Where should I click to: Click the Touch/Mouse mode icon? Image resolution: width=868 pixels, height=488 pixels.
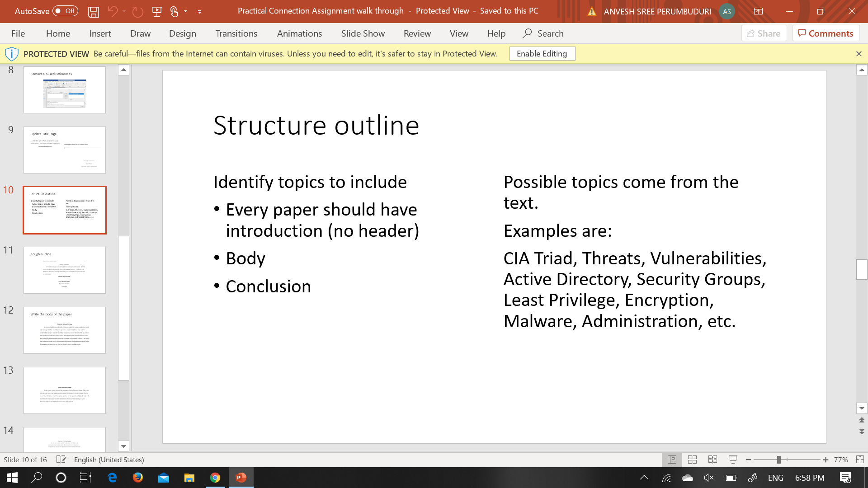174,11
